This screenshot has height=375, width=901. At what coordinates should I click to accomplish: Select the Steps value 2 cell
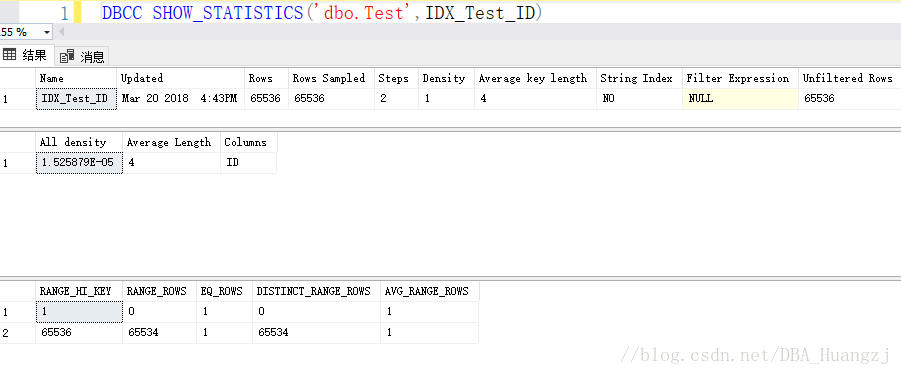tap(396, 99)
